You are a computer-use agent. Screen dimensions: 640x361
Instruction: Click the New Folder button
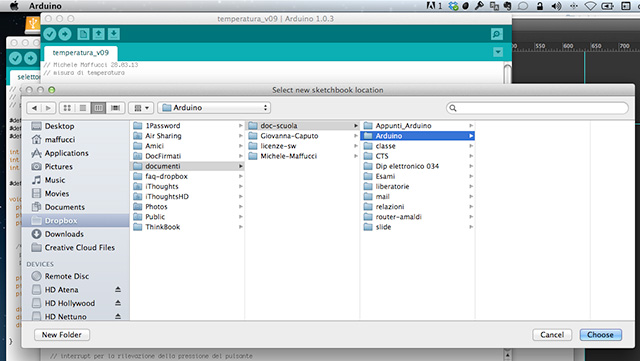62,335
